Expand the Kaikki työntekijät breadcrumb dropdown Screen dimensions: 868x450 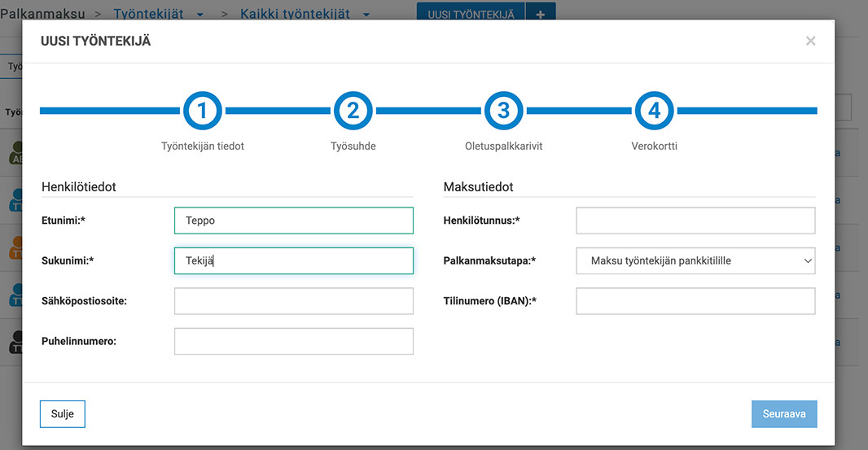tap(366, 15)
